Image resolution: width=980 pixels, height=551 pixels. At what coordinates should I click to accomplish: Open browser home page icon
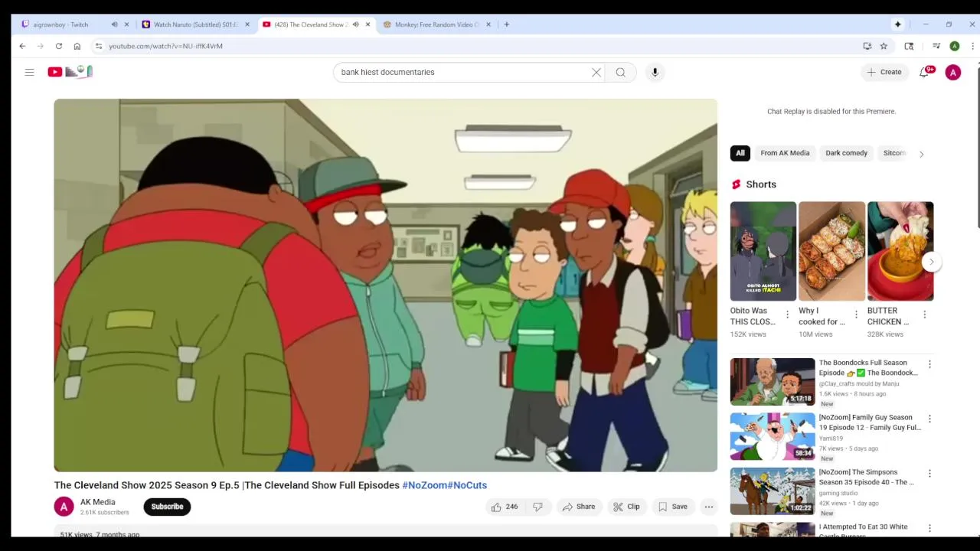click(77, 46)
